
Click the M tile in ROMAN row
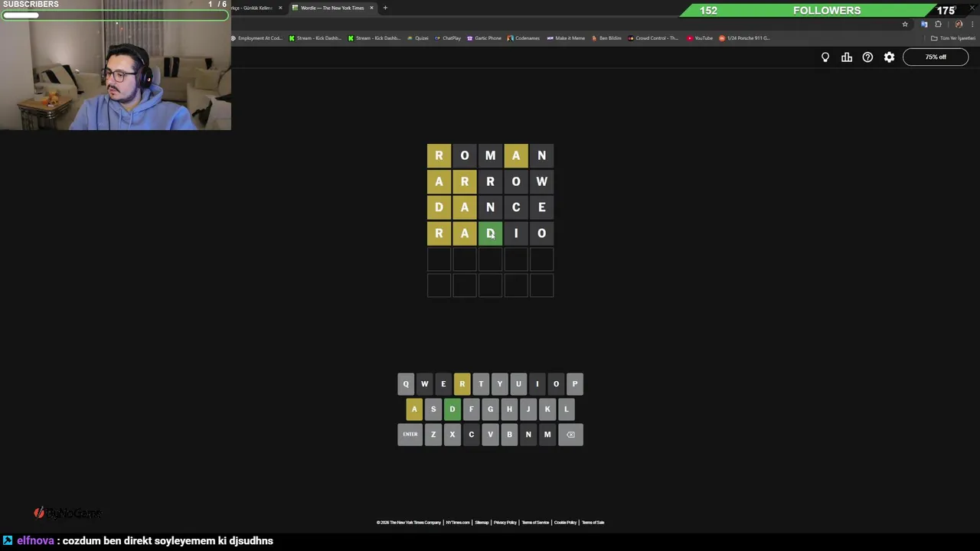click(490, 155)
